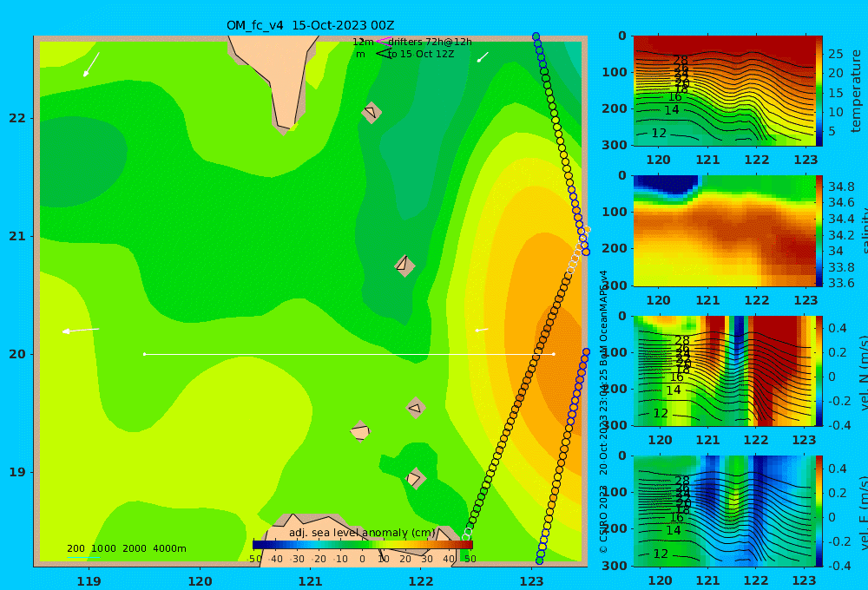Click the vel. E colour bar
The height and width of the screenshot is (590, 868).
[819, 511]
